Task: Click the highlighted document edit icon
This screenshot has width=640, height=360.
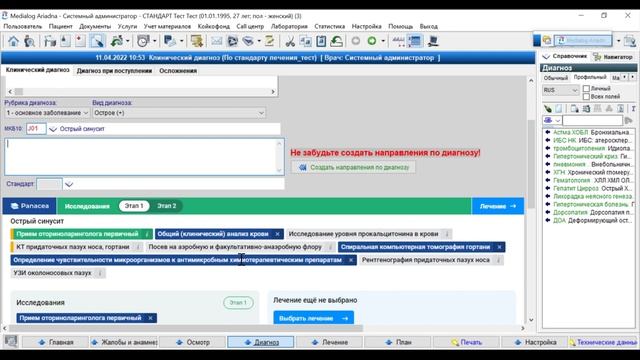Action: 97,41
